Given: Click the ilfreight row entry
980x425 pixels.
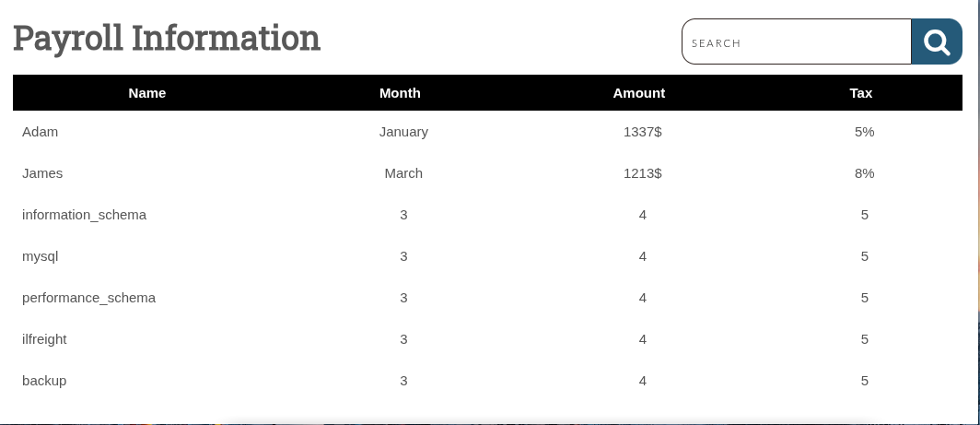Looking at the screenshot, I should point(45,339).
